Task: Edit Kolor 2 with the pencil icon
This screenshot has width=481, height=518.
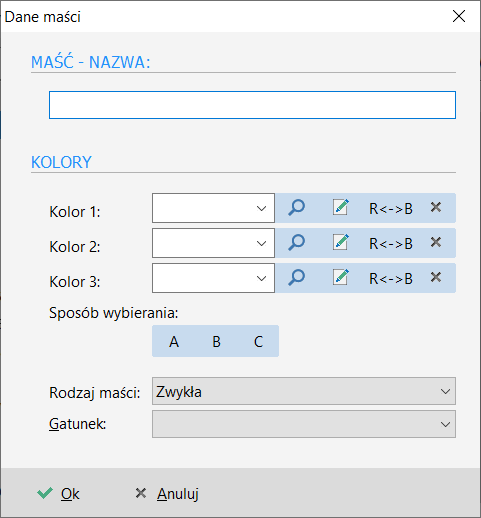Action: point(341,243)
